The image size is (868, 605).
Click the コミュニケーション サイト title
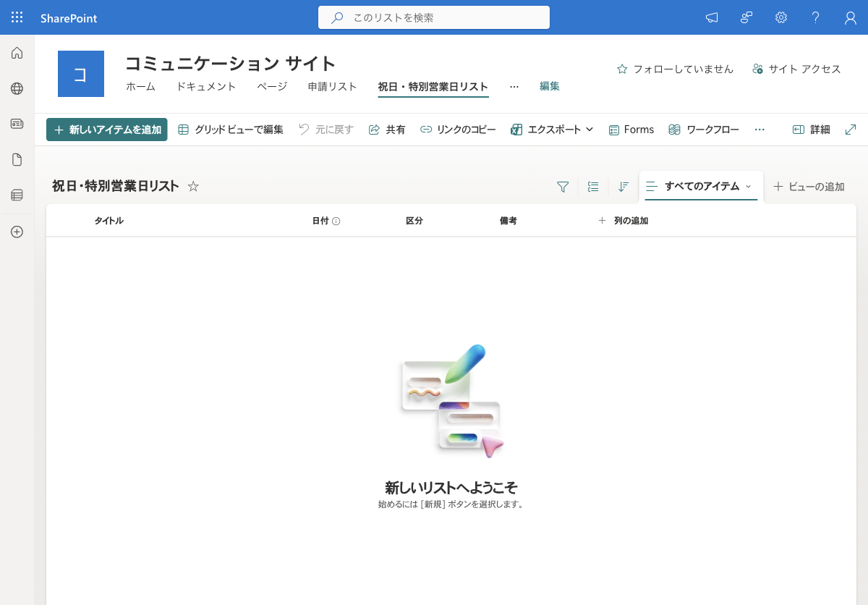(231, 63)
